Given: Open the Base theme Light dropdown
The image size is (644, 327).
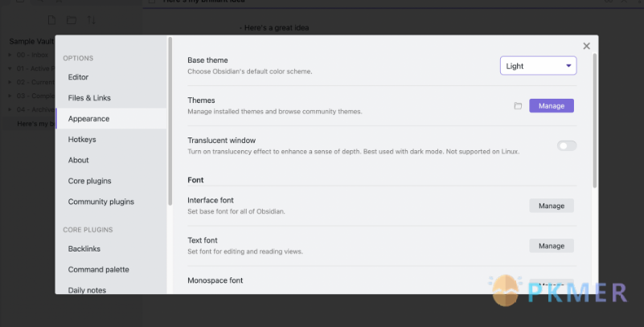Looking at the screenshot, I should pyautogui.click(x=538, y=66).
